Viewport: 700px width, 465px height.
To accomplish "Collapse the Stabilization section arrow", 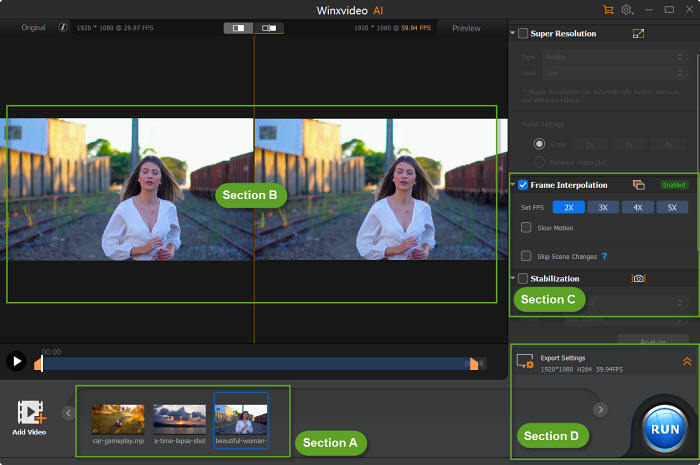I will 512,278.
